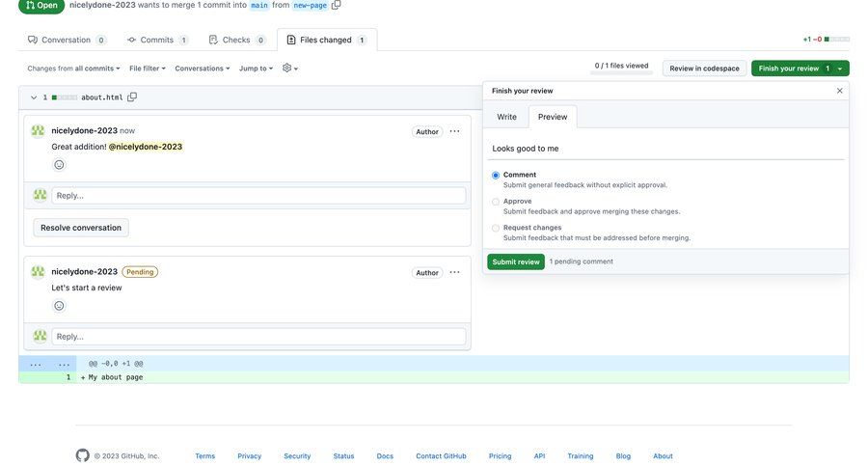868x467 pixels.
Task: Click the GitHub logo in footer
Action: point(83,455)
